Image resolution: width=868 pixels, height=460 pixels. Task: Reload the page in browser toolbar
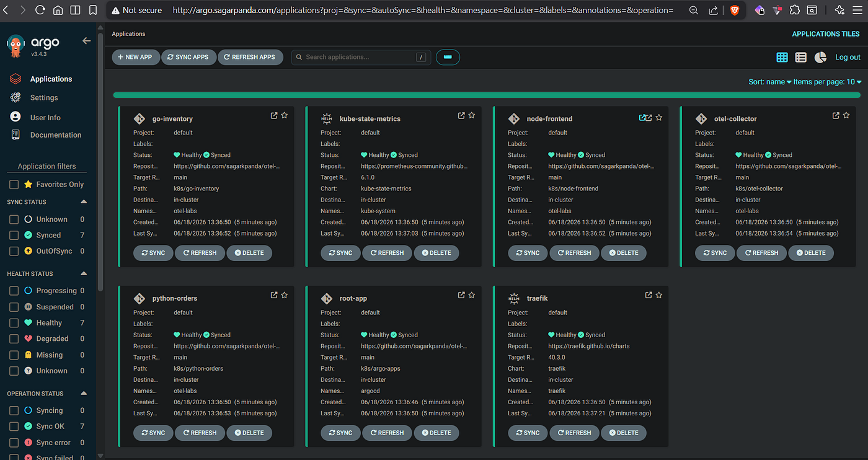point(40,10)
